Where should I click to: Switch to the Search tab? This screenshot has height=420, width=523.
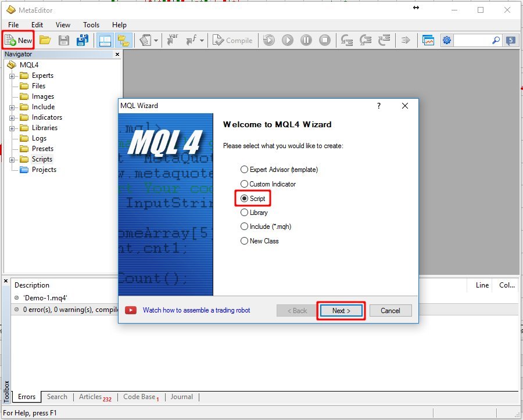(x=57, y=397)
